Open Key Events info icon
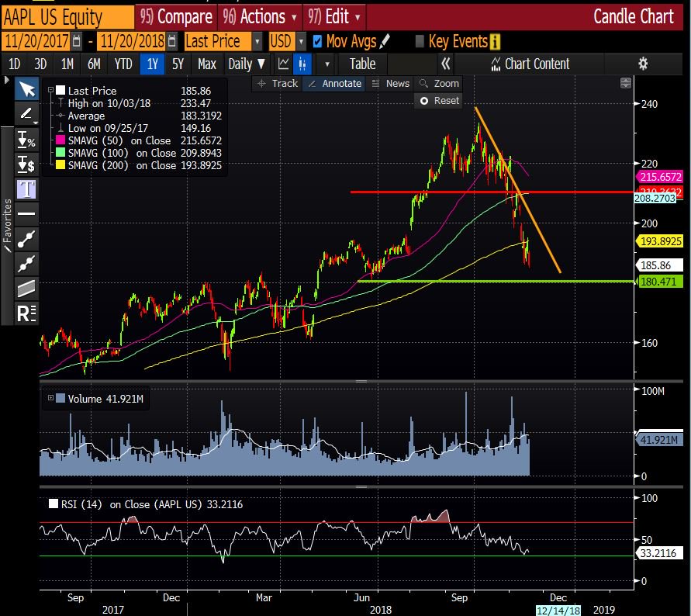Image resolution: width=691 pixels, height=616 pixels. tap(495, 42)
